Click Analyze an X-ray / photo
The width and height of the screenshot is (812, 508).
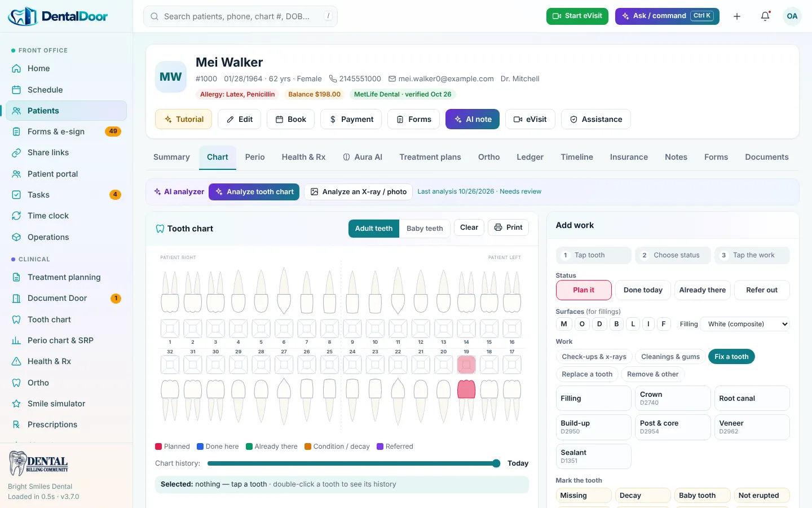pos(359,192)
